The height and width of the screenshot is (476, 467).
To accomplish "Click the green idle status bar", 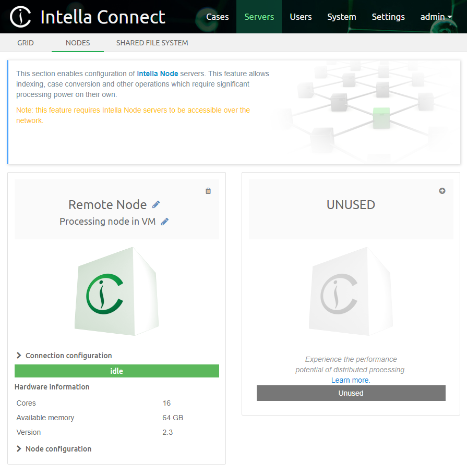I will (x=117, y=371).
